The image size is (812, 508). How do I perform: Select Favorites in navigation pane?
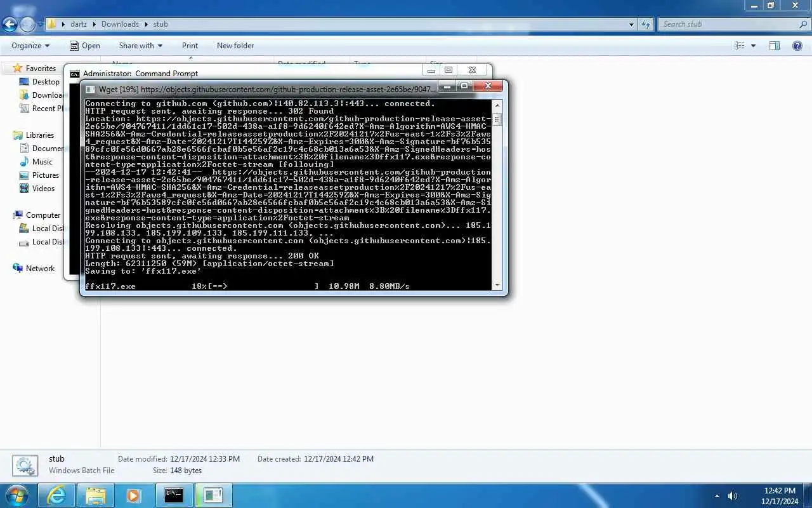click(41, 69)
